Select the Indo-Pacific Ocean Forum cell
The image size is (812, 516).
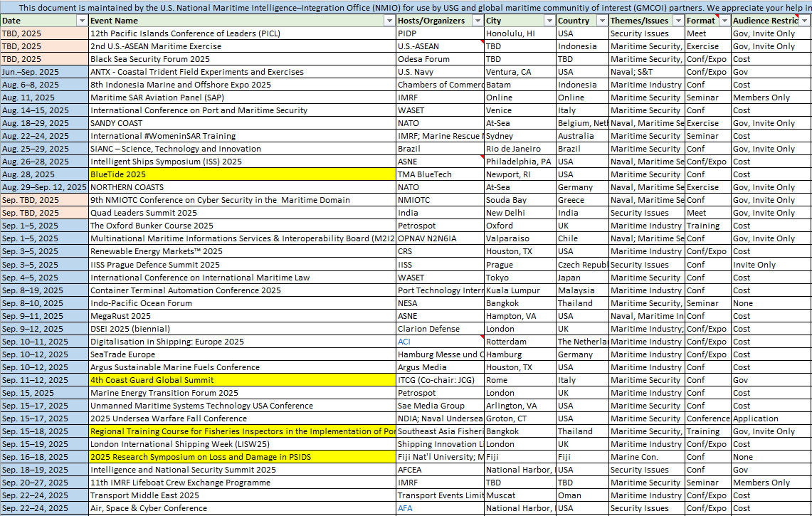(243, 304)
